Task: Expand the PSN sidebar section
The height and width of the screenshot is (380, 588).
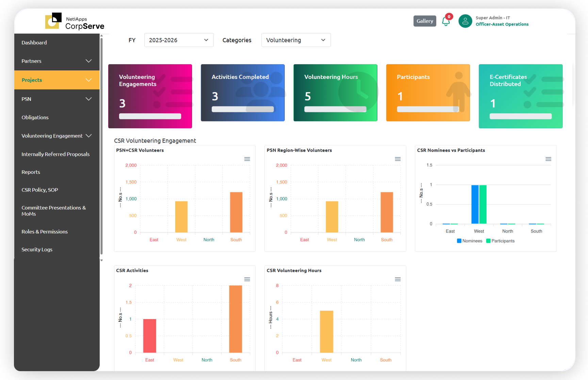Action: coord(57,99)
